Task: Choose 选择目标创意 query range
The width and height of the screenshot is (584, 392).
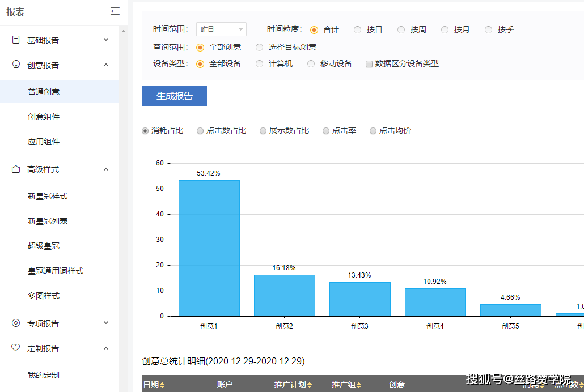Action: pyautogui.click(x=259, y=47)
